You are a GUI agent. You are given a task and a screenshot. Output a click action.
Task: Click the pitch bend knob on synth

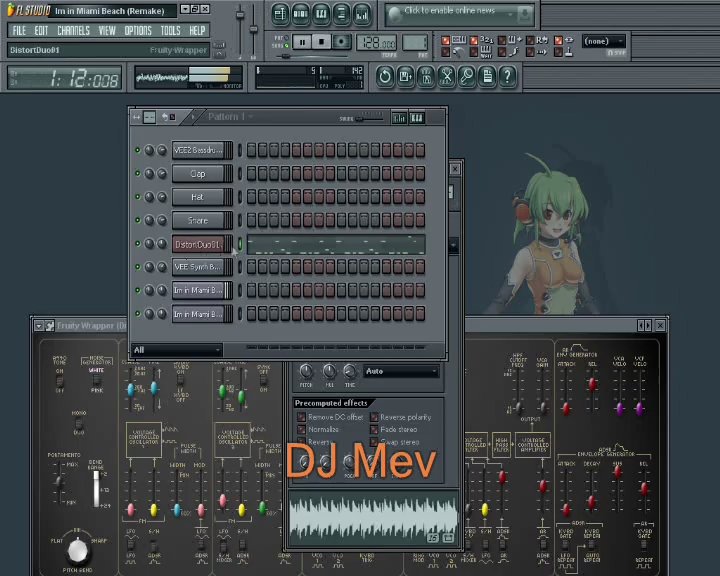tap(77, 550)
